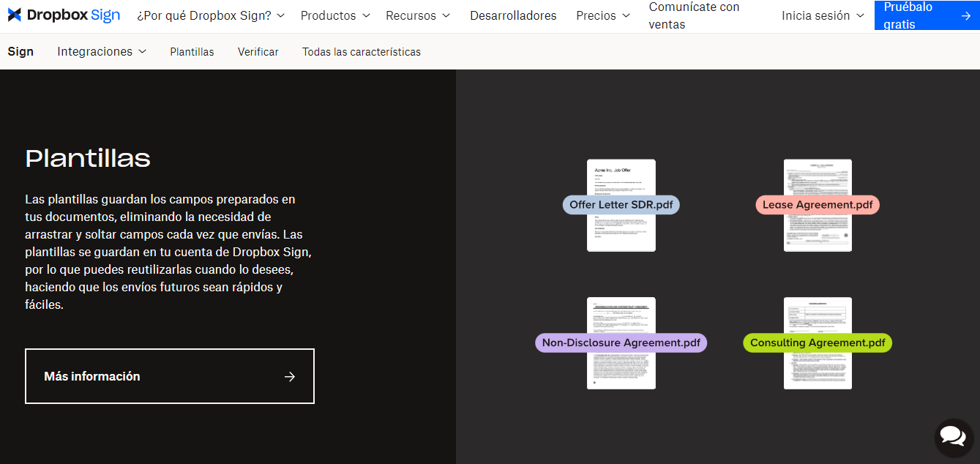Expand the Recursos dropdown
This screenshot has height=464, width=980.
418,15
